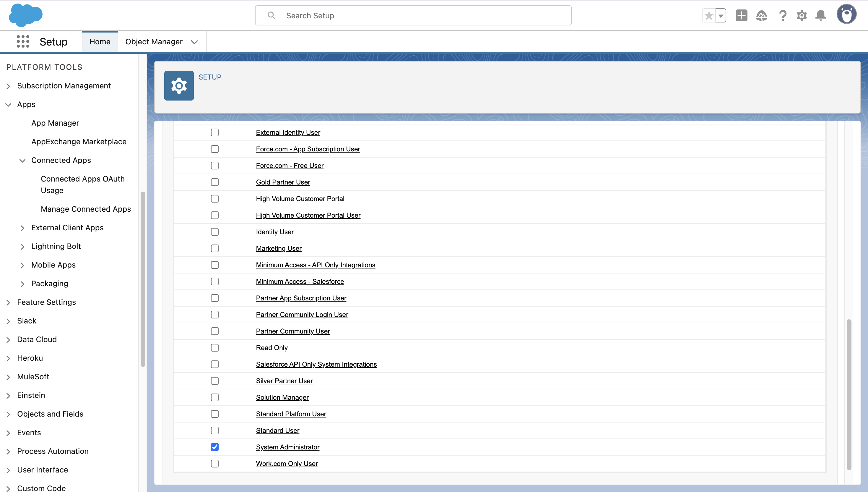Collapse the Apps tree section
Viewport: 868px width, 492px height.
(9, 105)
